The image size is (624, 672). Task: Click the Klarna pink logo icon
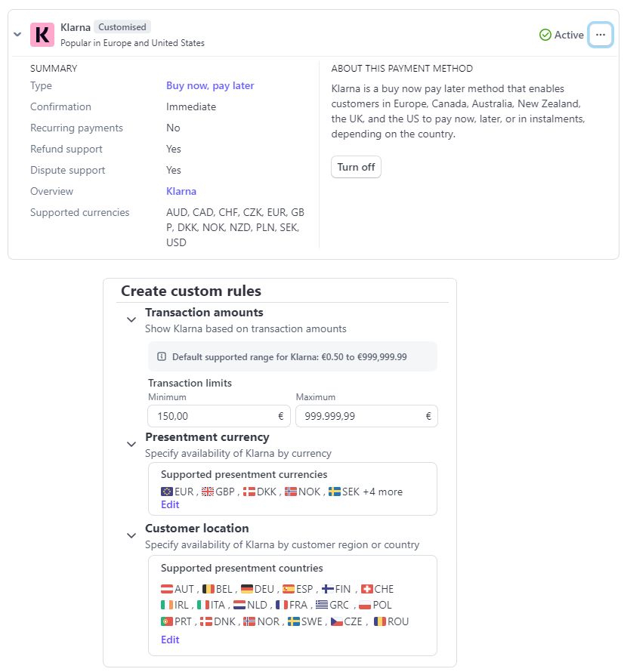coord(42,35)
